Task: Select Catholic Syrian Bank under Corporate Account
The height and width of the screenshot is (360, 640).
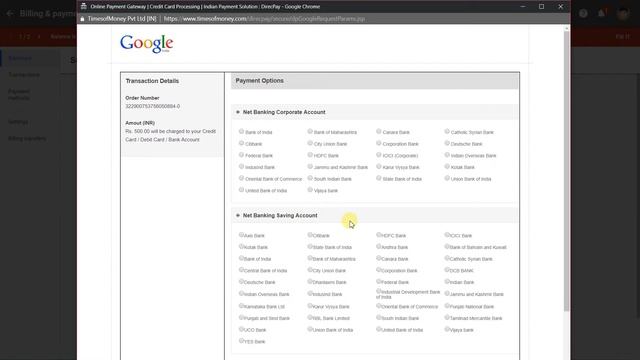Action: pos(447,131)
